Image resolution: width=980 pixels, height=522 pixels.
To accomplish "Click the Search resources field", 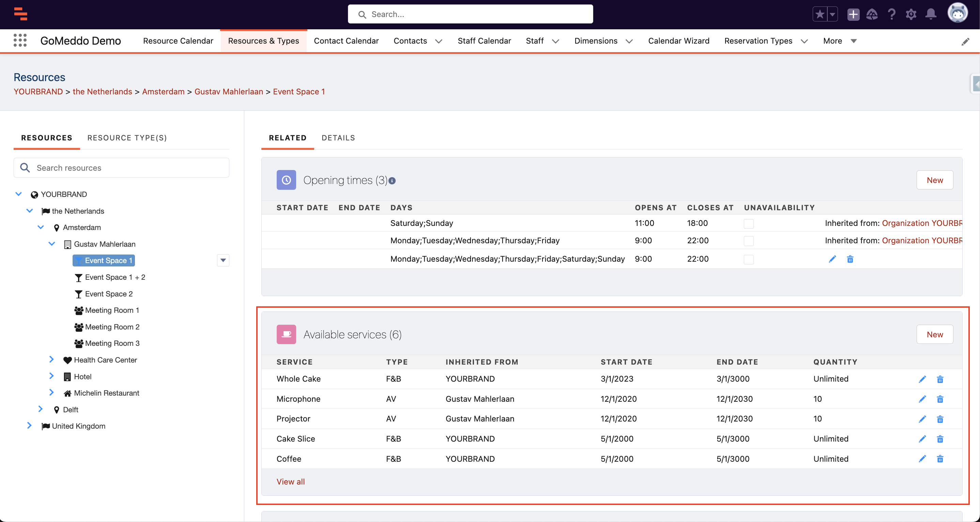I will pyautogui.click(x=122, y=168).
